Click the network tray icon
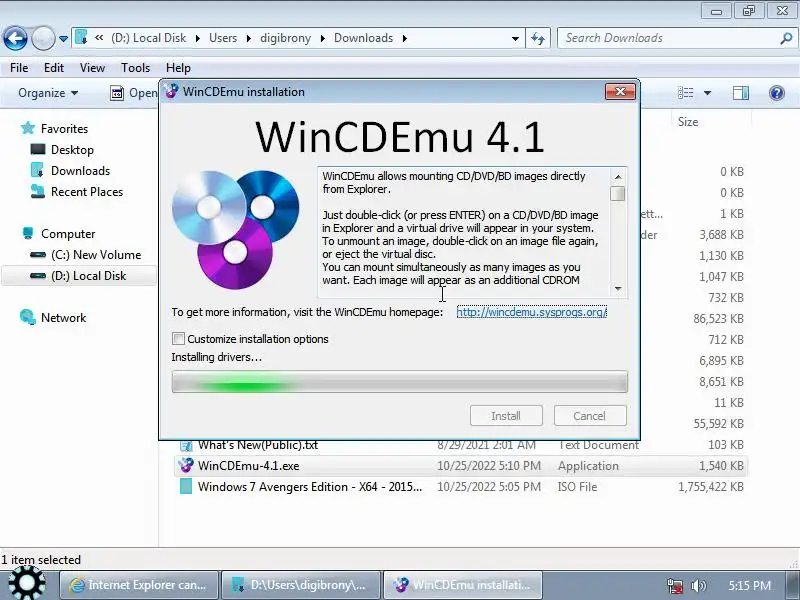Viewport: 800px width, 600px height. coord(675,585)
